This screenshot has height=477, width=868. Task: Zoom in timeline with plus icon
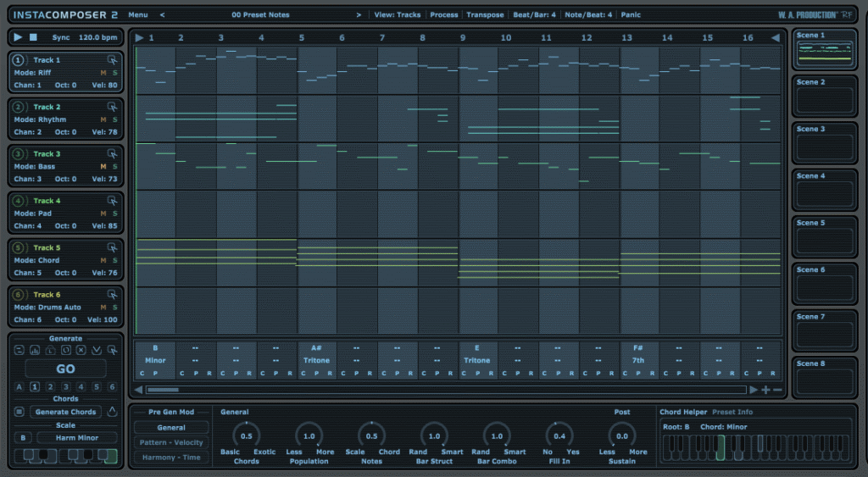[x=765, y=390]
